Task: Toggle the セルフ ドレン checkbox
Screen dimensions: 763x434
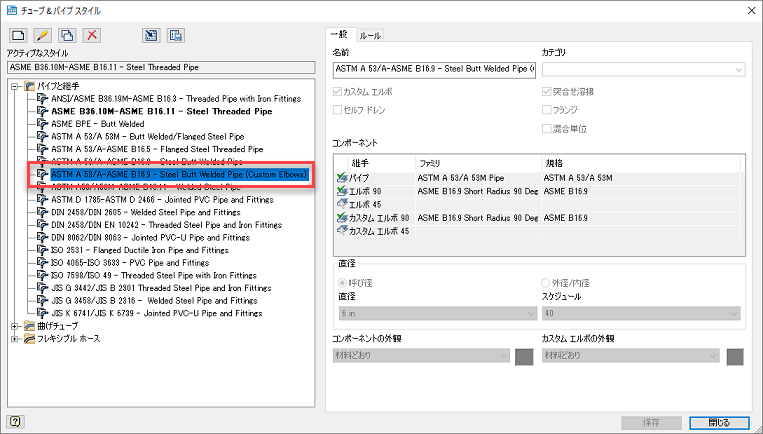Action: point(337,110)
